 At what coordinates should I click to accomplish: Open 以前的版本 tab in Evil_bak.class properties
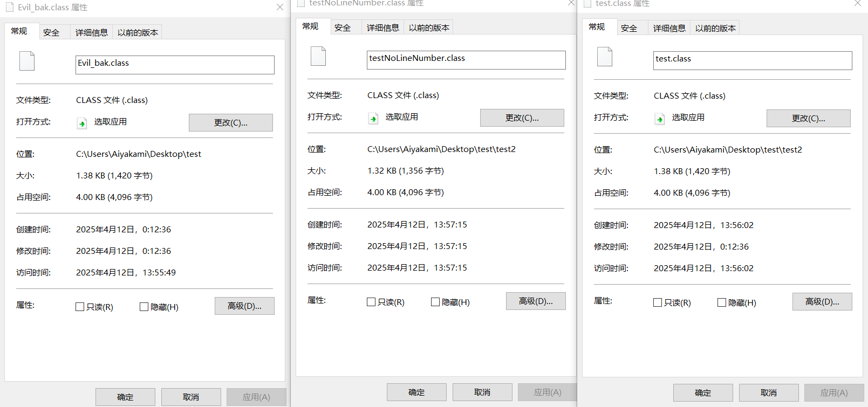[x=138, y=32]
